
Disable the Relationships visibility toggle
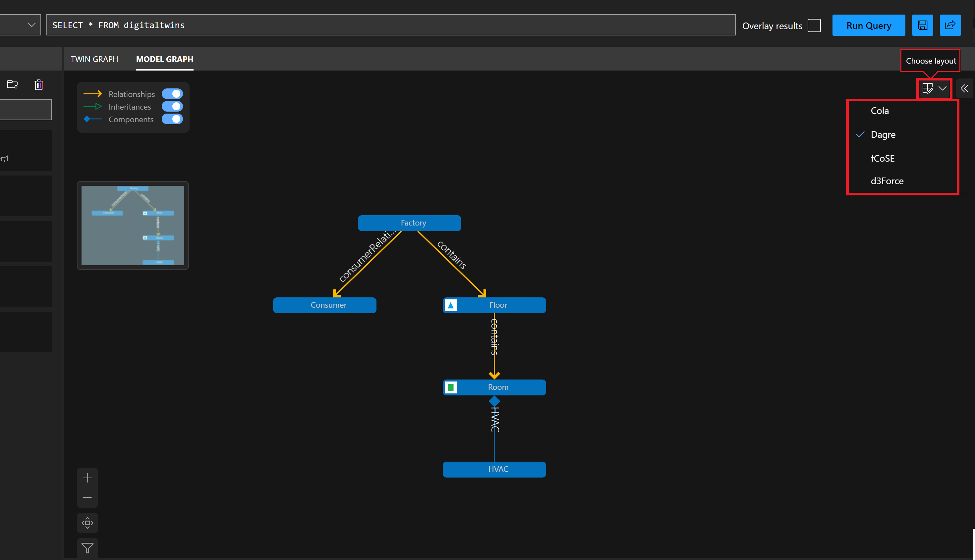click(x=172, y=93)
